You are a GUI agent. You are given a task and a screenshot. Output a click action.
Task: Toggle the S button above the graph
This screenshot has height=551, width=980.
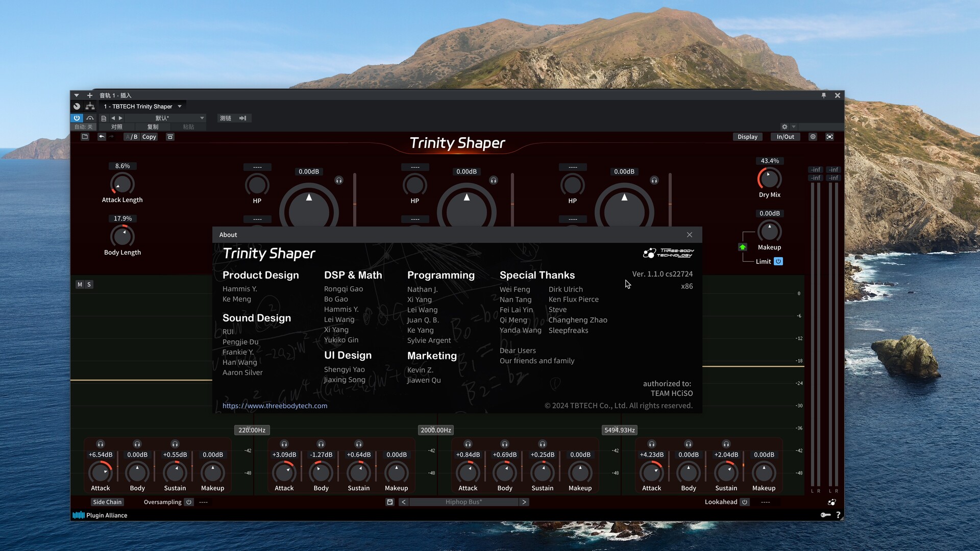[89, 285]
